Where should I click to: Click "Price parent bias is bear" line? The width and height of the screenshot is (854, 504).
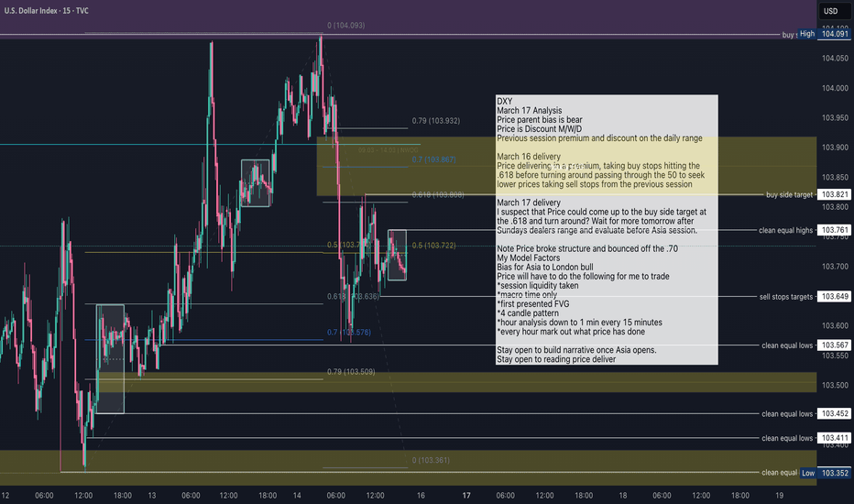tap(539, 120)
